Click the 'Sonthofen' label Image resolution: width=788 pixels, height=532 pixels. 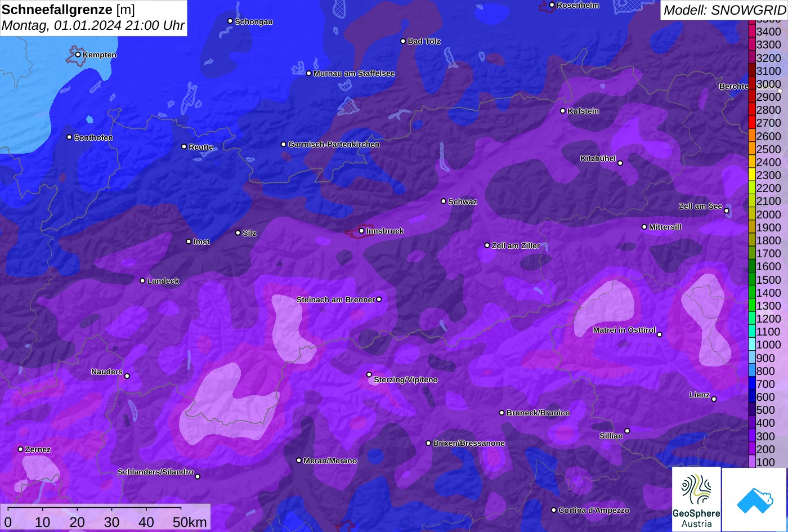click(93, 138)
